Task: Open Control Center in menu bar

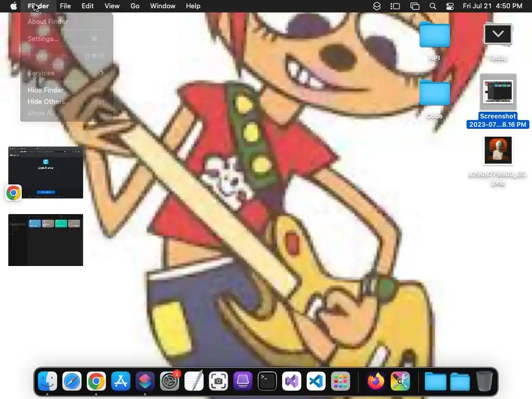Action: pos(450,6)
